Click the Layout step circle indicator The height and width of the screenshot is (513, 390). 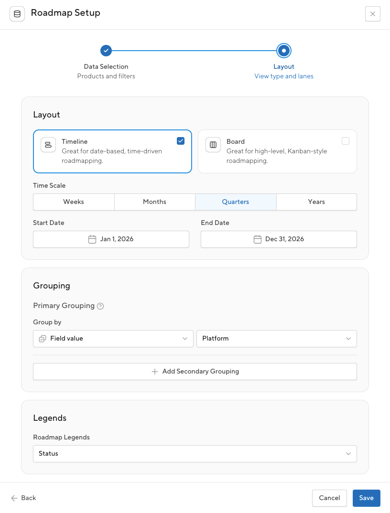click(x=284, y=51)
